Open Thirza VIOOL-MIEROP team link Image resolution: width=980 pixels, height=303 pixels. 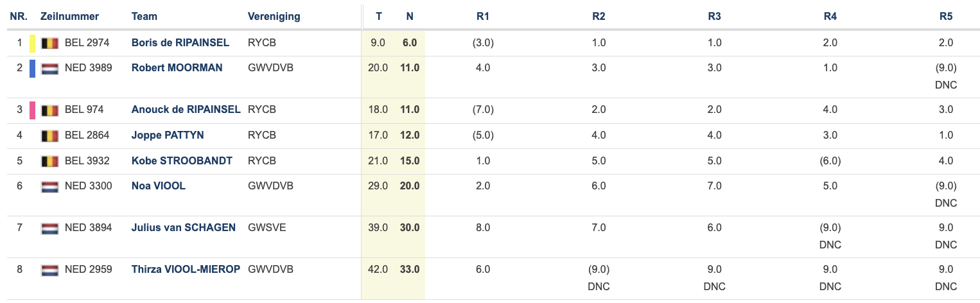click(186, 270)
